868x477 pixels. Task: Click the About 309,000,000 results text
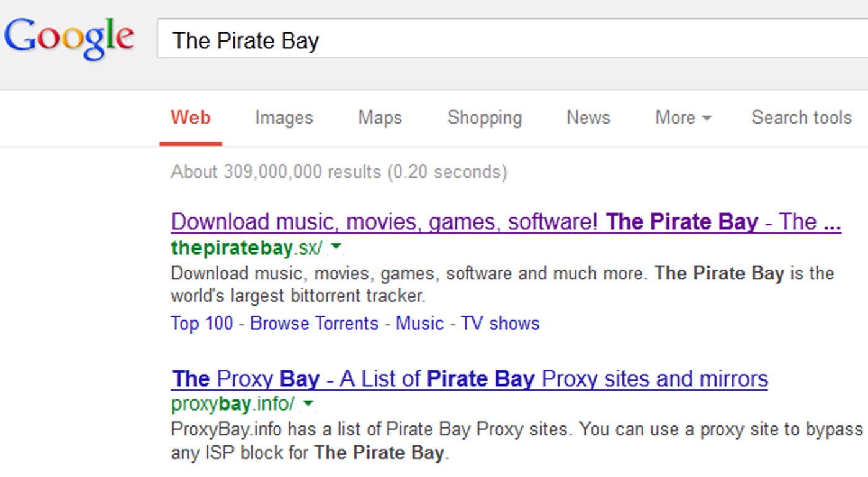339,171
